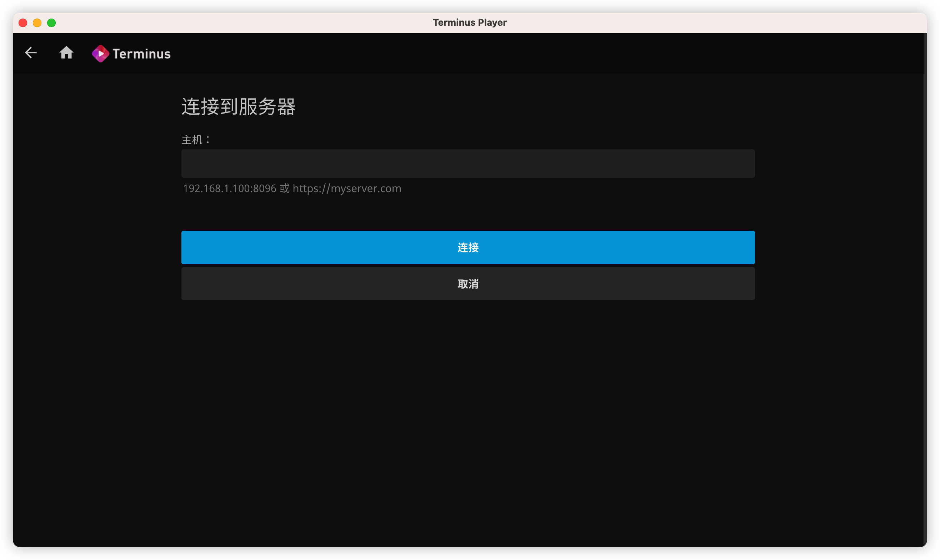Focus the 主机 host input field

pyautogui.click(x=468, y=164)
